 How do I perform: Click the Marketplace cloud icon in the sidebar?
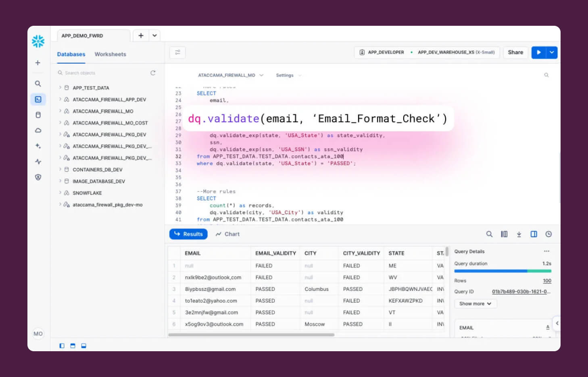pyautogui.click(x=38, y=130)
